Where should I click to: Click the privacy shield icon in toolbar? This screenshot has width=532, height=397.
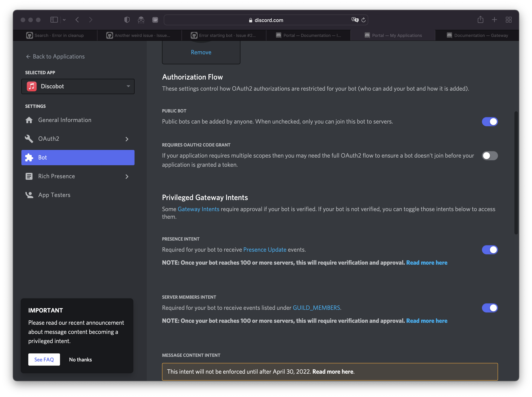point(127,20)
